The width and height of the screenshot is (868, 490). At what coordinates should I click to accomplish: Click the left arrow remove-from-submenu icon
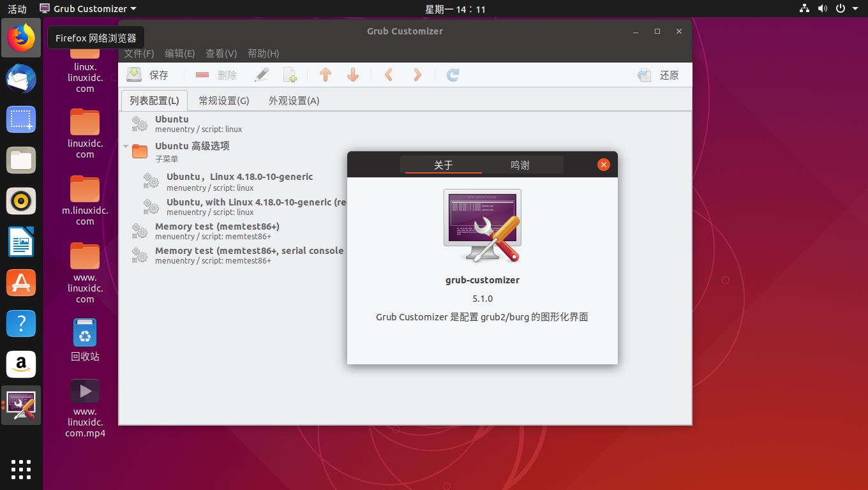[389, 75]
